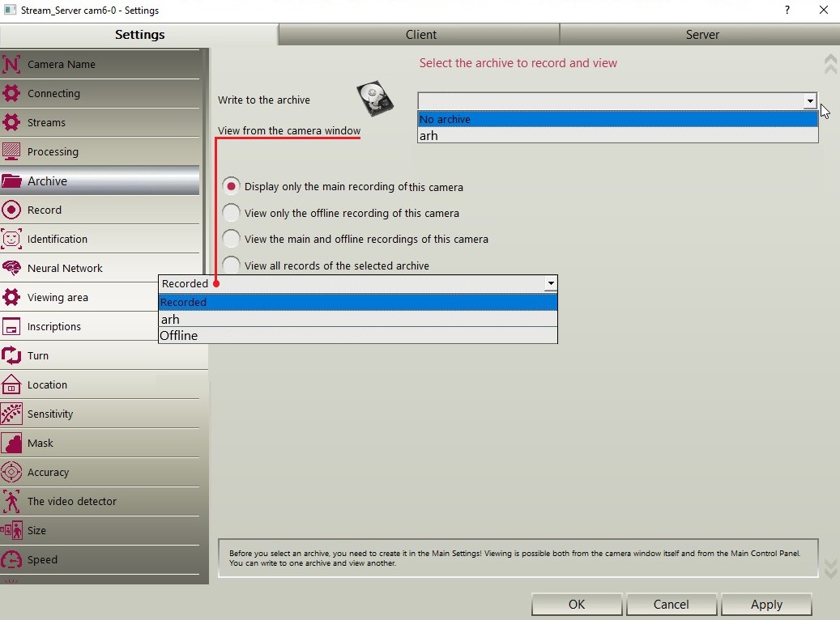Click the Write to the archive label
This screenshot has height=620, width=840.
point(263,100)
